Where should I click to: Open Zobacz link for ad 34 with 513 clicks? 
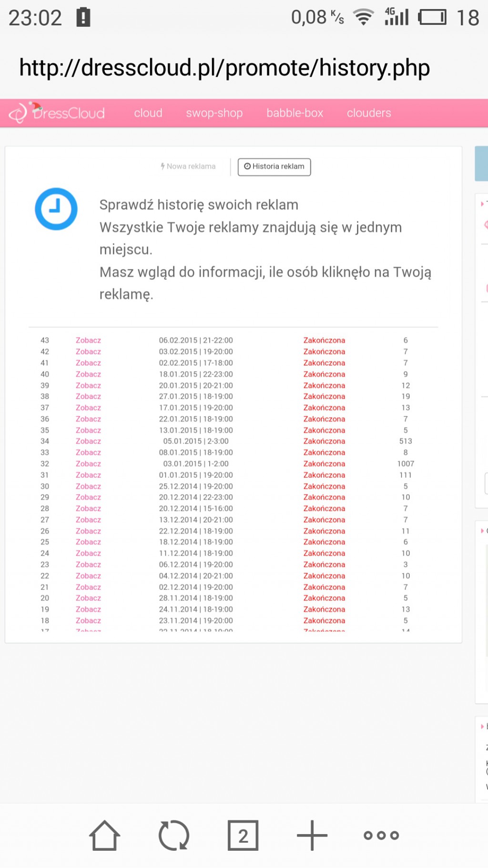click(88, 441)
